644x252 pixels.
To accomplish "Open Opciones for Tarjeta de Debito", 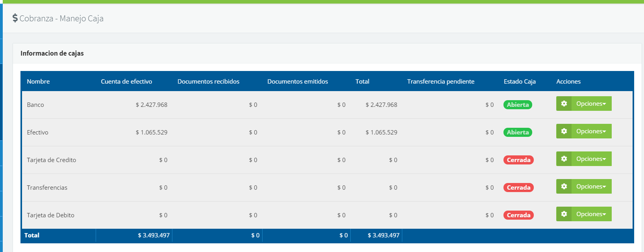I will (591, 214).
